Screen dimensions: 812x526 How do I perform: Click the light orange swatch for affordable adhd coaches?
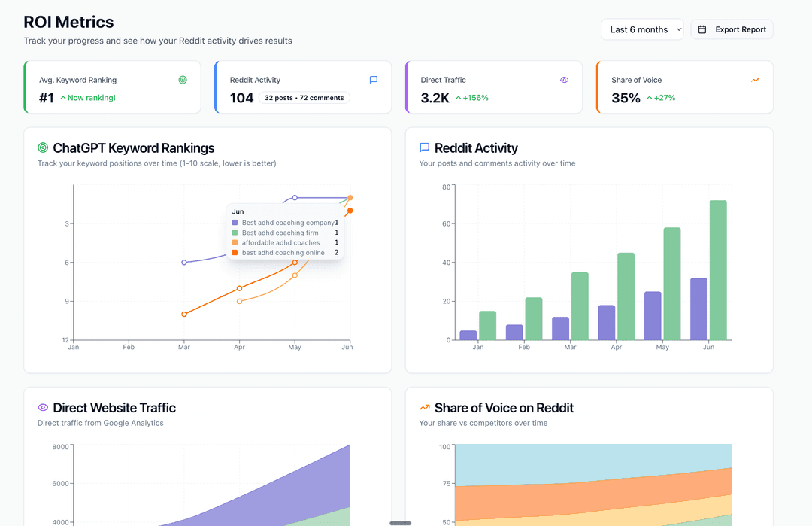235,242
